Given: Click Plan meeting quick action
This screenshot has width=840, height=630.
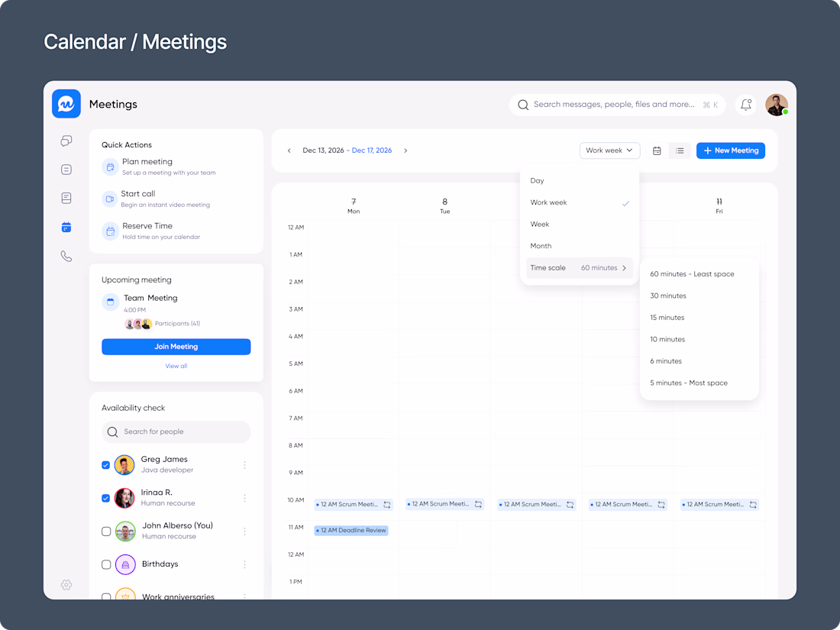Looking at the screenshot, I should coord(159,167).
